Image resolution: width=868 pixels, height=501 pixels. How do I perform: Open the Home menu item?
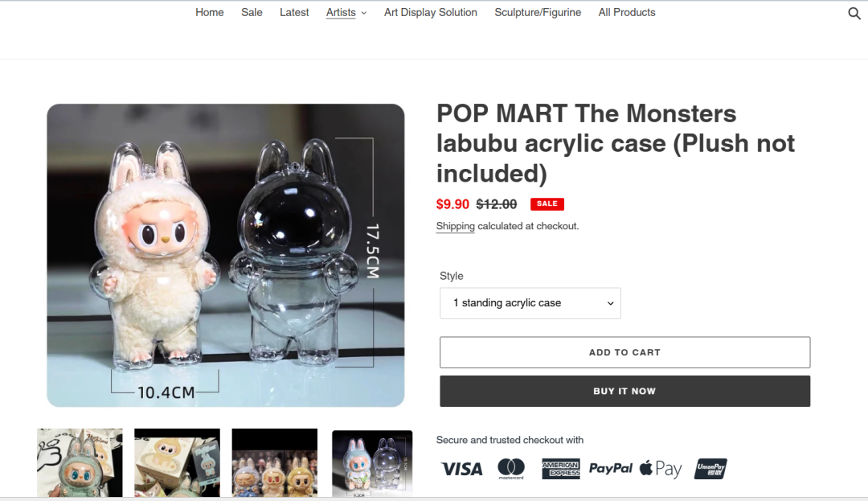pos(209,12)
